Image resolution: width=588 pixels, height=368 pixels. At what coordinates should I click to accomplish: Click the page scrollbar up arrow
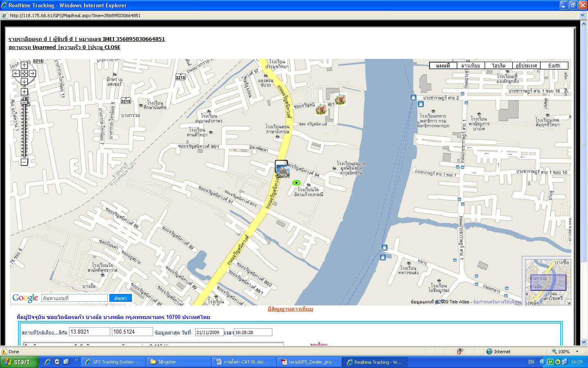point(584,23)
